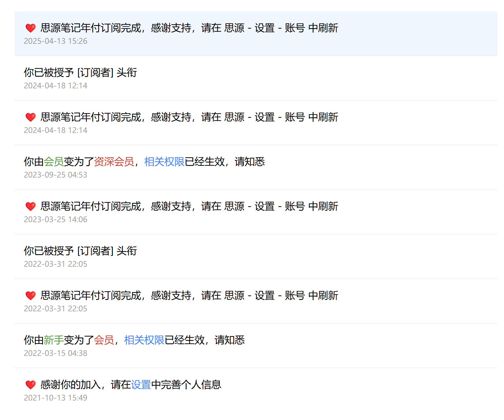Click the timestamp 2023-09-25 04:53

coord(56,175)
